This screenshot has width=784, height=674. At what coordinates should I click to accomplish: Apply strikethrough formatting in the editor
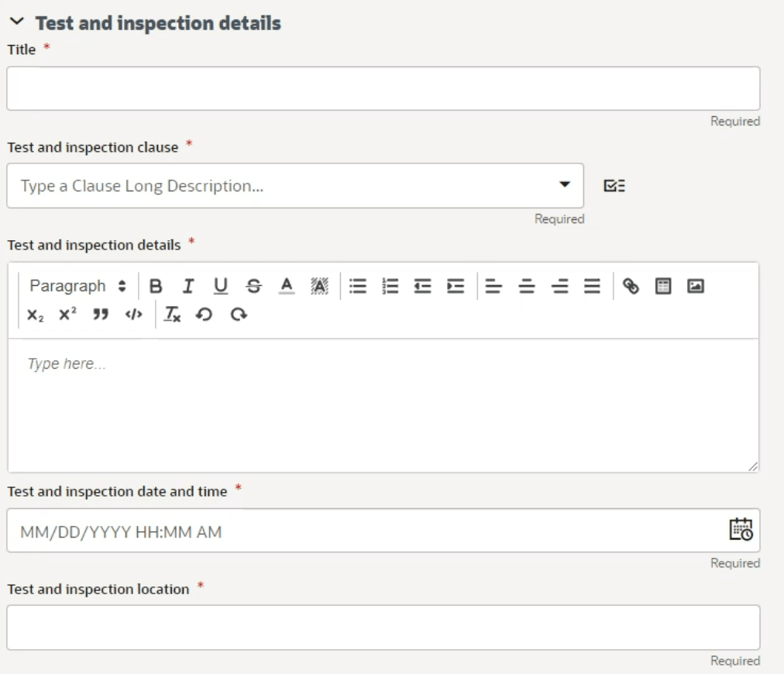click(253, 286)
